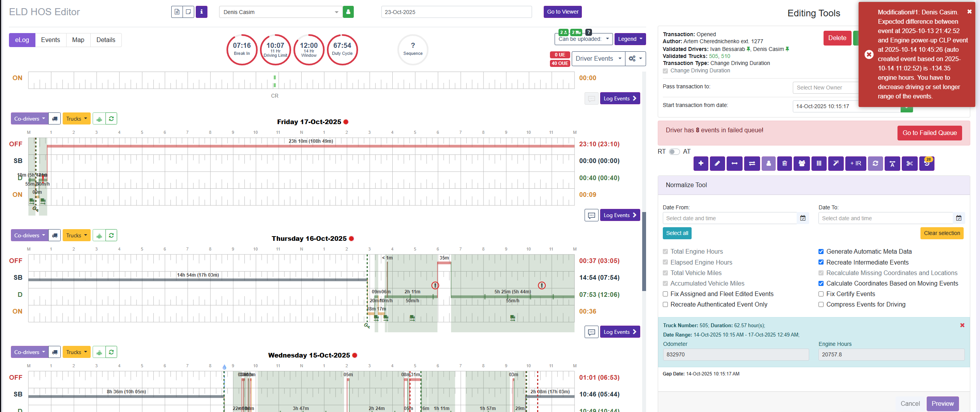Check Recalculate Missing Coordinates and Locations
This screenshot has width=980, height=412.
click(x=821, y=273)
